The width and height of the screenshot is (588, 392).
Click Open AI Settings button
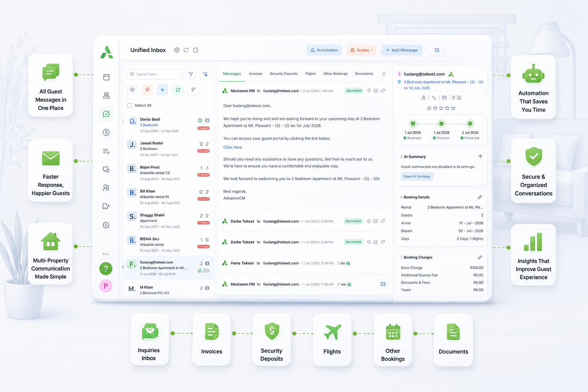pos(417,176)
